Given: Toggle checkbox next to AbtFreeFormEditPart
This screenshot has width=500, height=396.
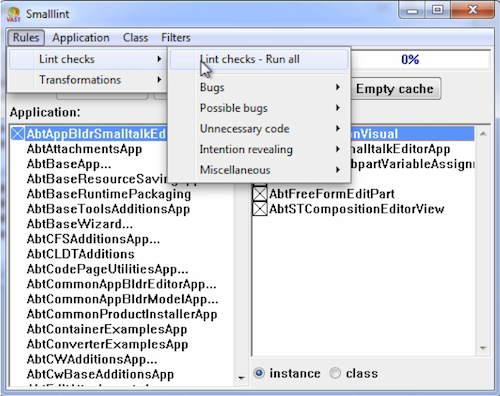Looking at the screenshot, I should point(260,194).
